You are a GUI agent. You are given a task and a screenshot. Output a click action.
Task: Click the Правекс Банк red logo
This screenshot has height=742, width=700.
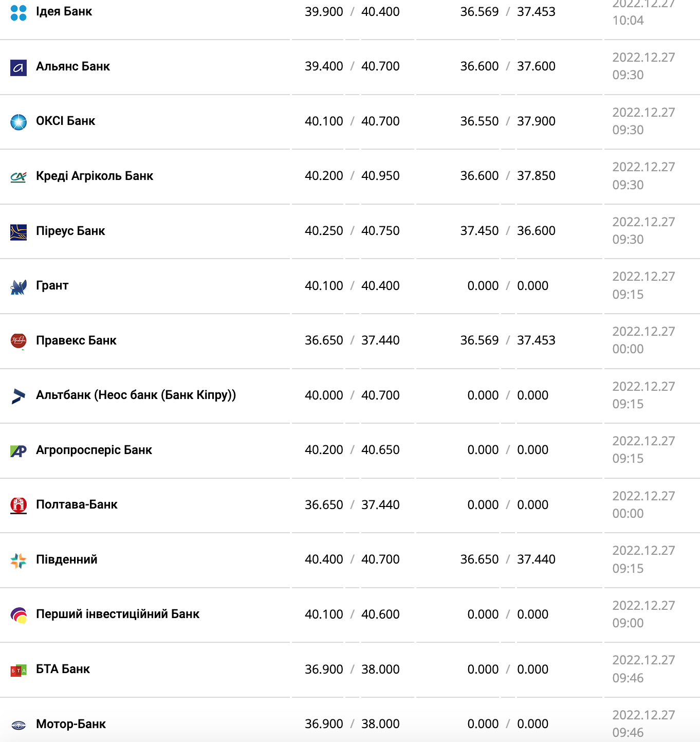pyautogui.click(x=19, y=341)
